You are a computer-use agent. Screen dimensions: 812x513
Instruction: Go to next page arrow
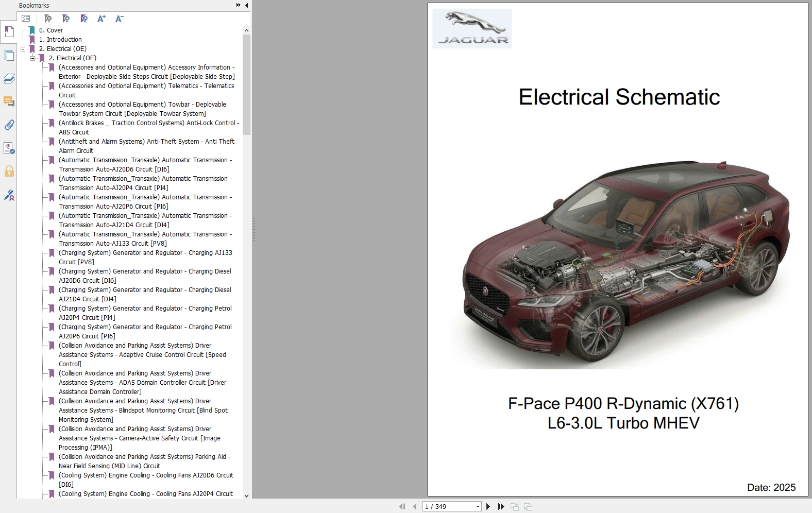(x=488, y=506)
